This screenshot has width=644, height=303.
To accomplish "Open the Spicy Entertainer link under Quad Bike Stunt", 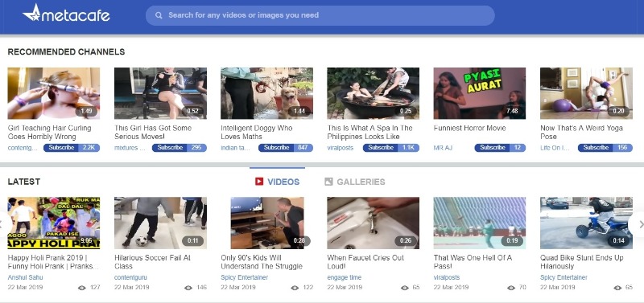I will (x=564, y=277).
